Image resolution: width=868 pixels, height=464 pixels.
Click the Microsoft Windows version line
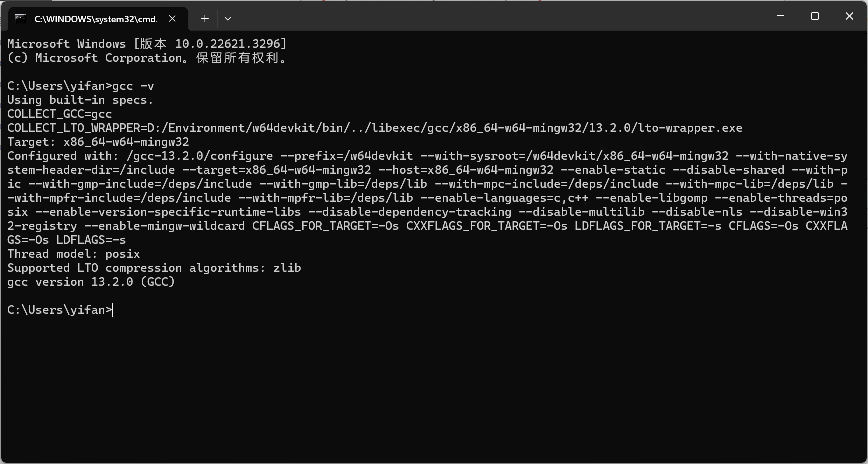point(147,44)
